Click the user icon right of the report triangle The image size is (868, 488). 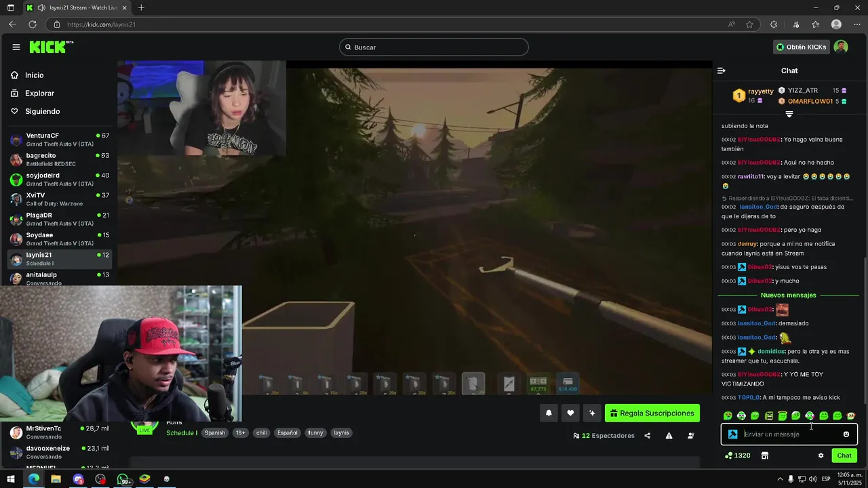tap(690, 436)
